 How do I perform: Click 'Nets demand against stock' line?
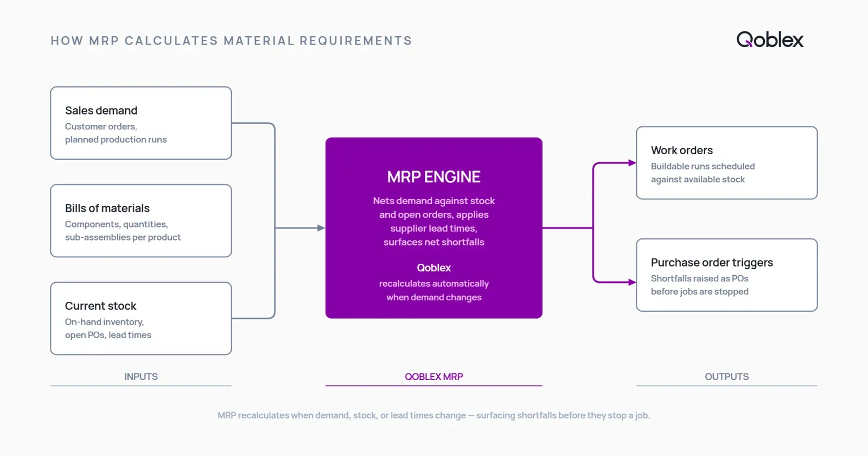click(x=434, y=201)
